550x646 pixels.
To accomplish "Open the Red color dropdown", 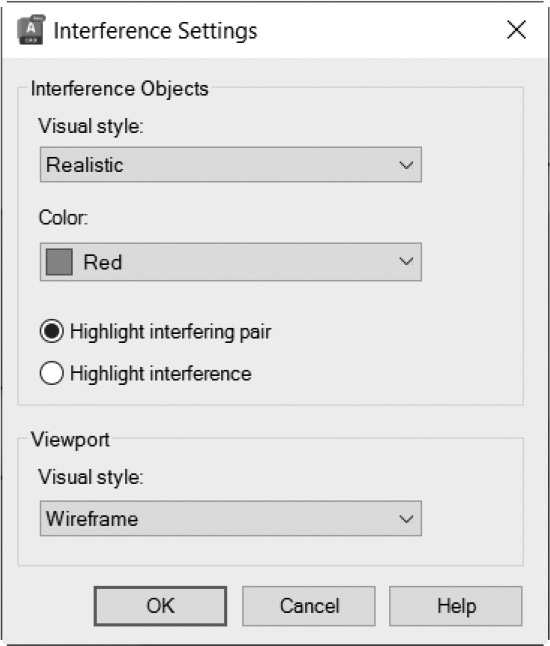I will pyautogui.click(x=231, y=262).
